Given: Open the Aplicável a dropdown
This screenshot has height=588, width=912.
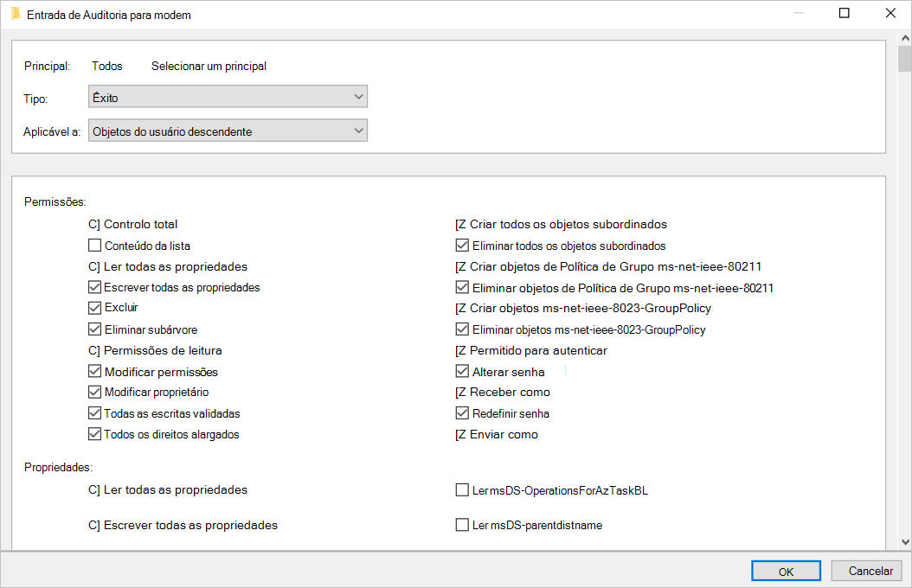Looking at the screenshot, I should [x=228, y=131].
